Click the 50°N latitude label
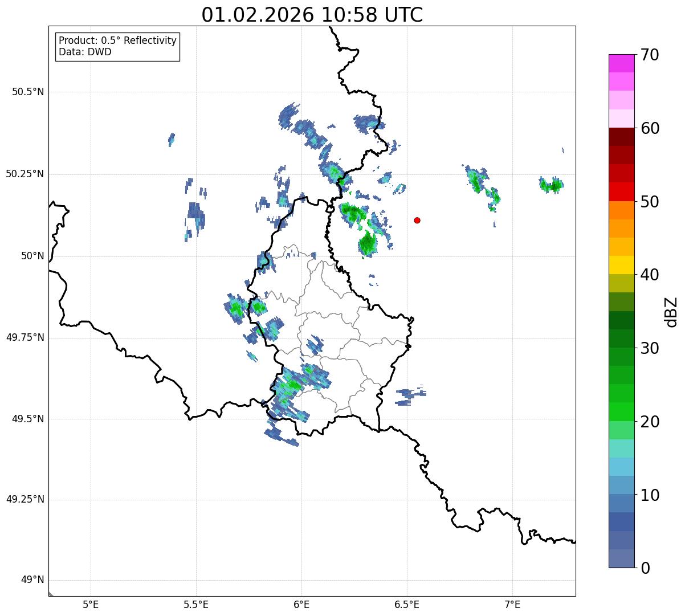The height and width of the screenshot is (616, 685). click(x=32, y=256)
